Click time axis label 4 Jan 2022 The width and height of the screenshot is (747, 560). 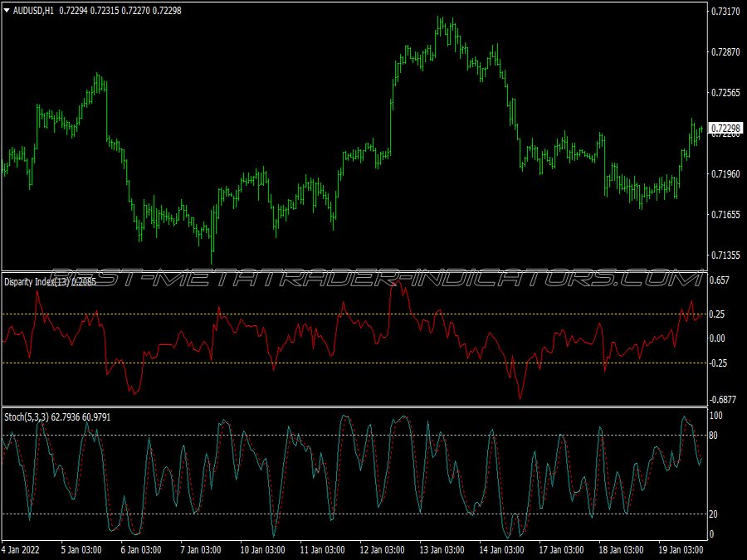(x=22, y=549)
